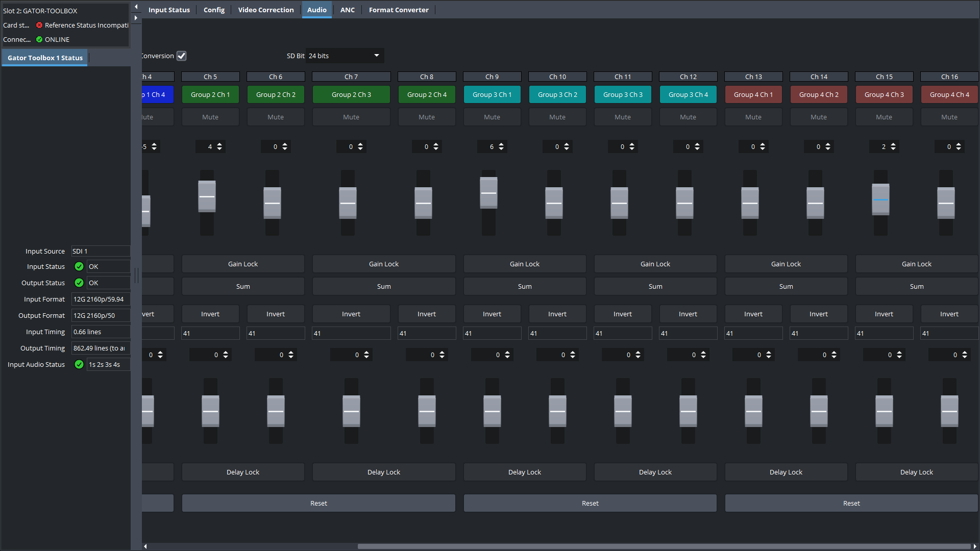Open the Group 4 Ch 4 source selector
980x551 pixels.
[x=949, y=94]
